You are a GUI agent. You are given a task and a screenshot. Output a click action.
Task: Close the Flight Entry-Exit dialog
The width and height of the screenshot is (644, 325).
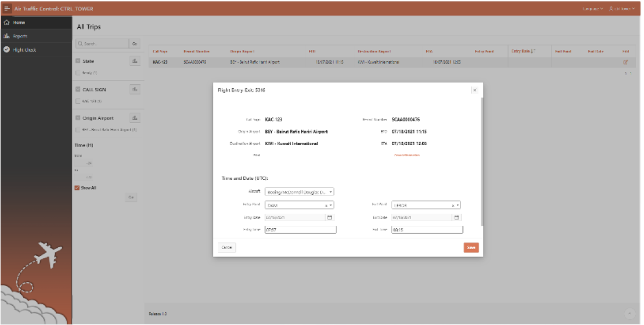pos(474,91)
